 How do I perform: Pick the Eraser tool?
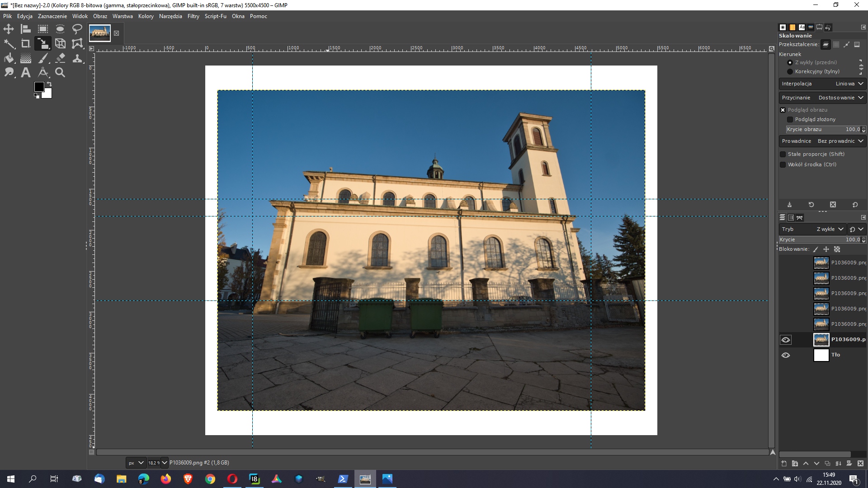tap(60, 58)
